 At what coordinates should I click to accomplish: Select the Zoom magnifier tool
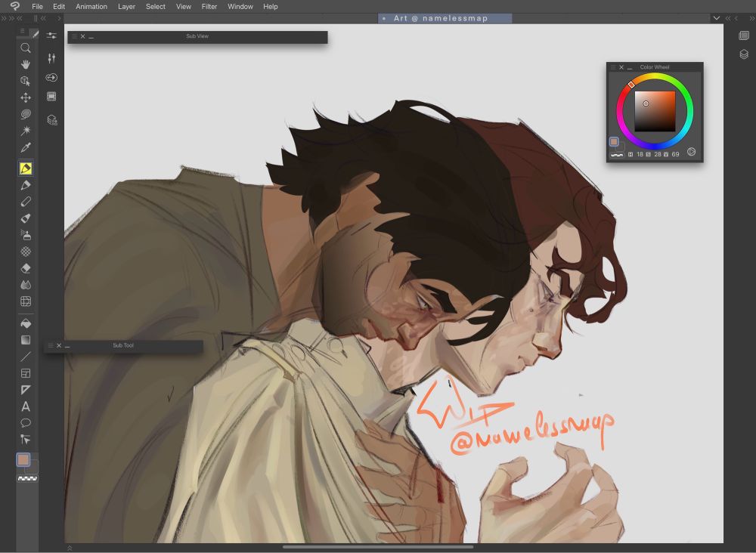pyautogui.click(x=26, y=48)
